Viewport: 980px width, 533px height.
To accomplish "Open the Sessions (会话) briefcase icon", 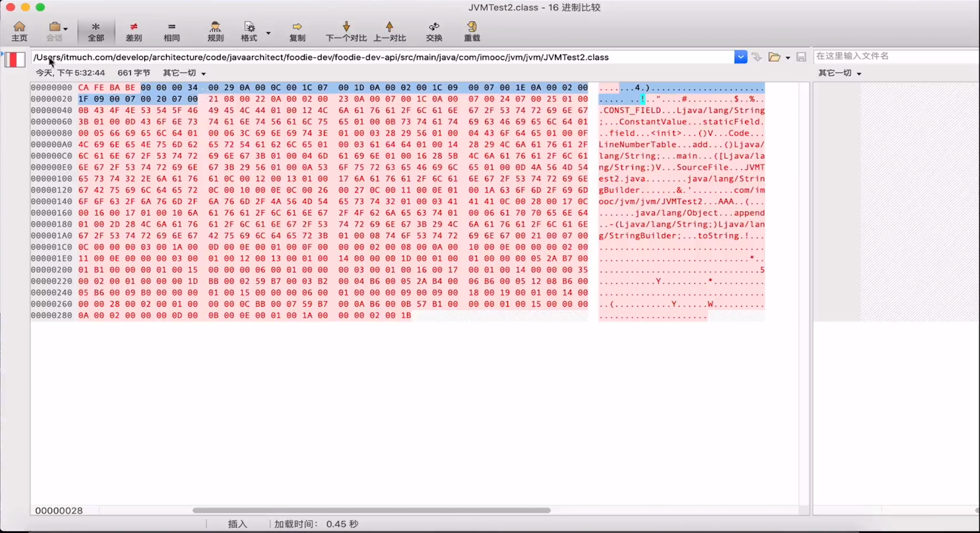I will pyautogui.click(x=54, y=31).
